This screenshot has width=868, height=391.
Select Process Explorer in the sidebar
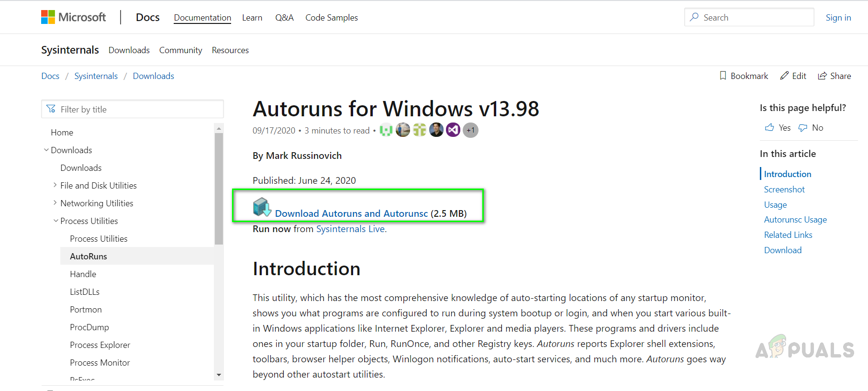[x=100, y=345]
